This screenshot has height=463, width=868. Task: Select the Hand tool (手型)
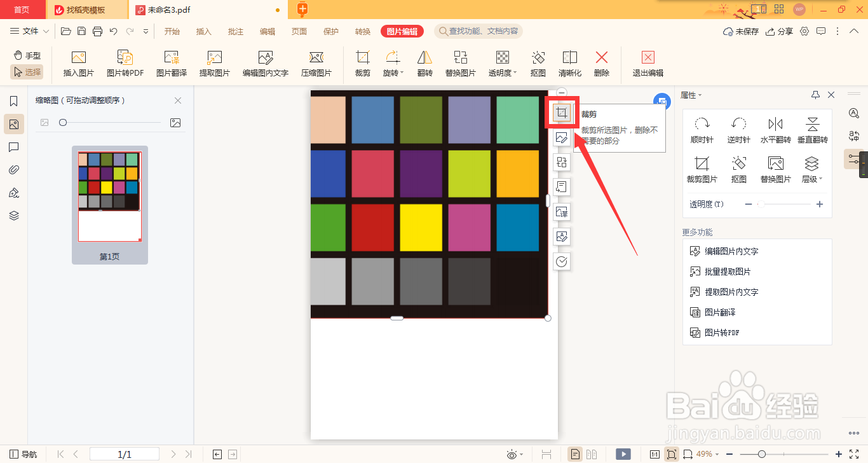(27, 56)
